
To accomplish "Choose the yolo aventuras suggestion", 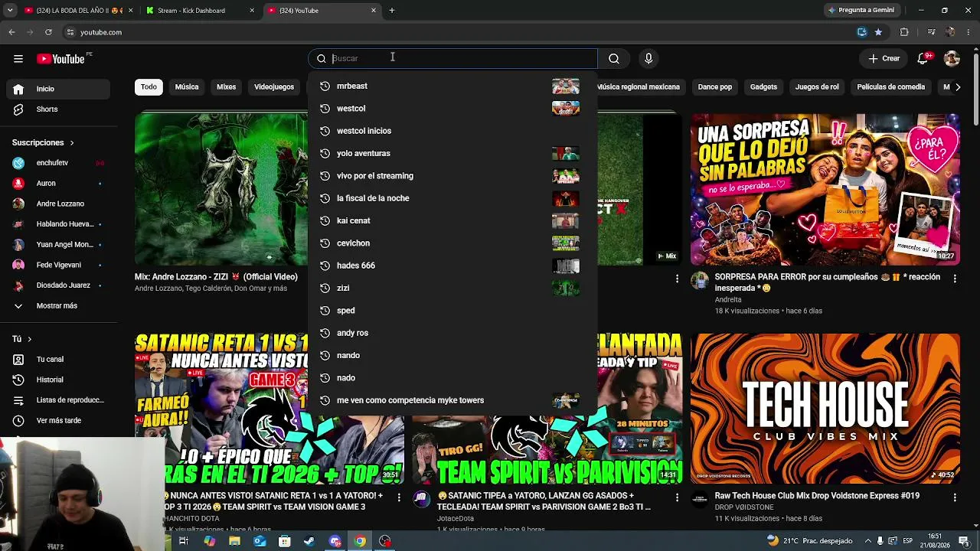I will [x=452, y=153].
